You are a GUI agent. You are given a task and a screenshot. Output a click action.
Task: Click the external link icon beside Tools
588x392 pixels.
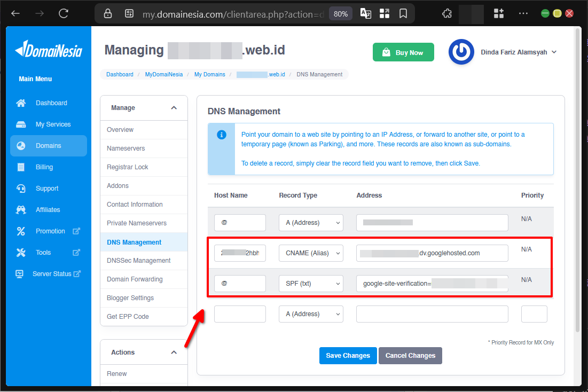pos(76,253)
